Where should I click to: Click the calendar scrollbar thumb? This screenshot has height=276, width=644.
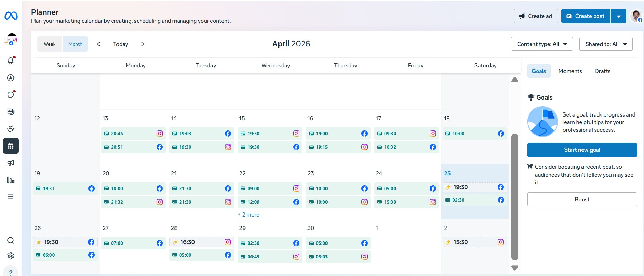click(515, 196)
